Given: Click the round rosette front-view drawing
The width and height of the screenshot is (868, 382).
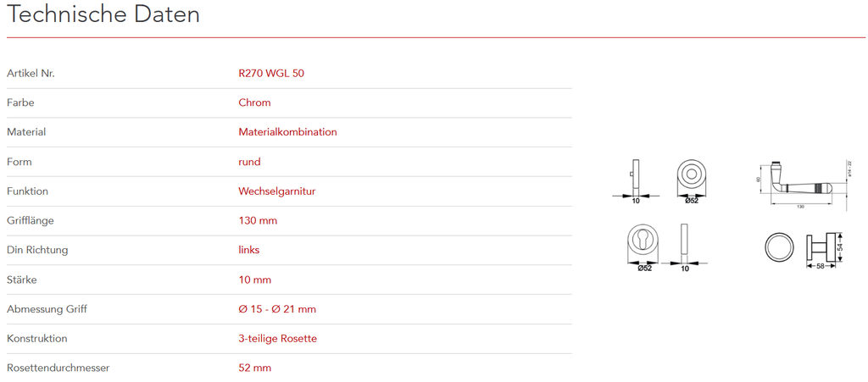Looking at the screenshot, I should coord(692,176).
